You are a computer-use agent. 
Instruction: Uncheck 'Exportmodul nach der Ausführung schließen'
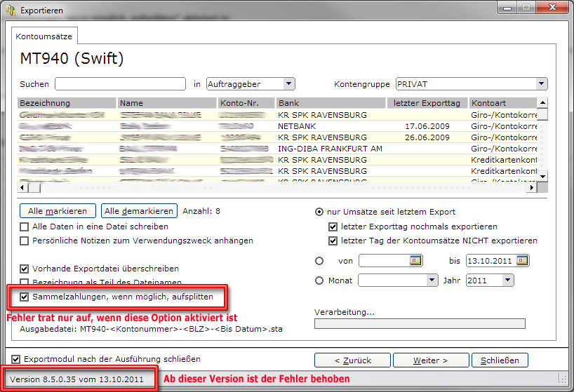pos(15,360)
